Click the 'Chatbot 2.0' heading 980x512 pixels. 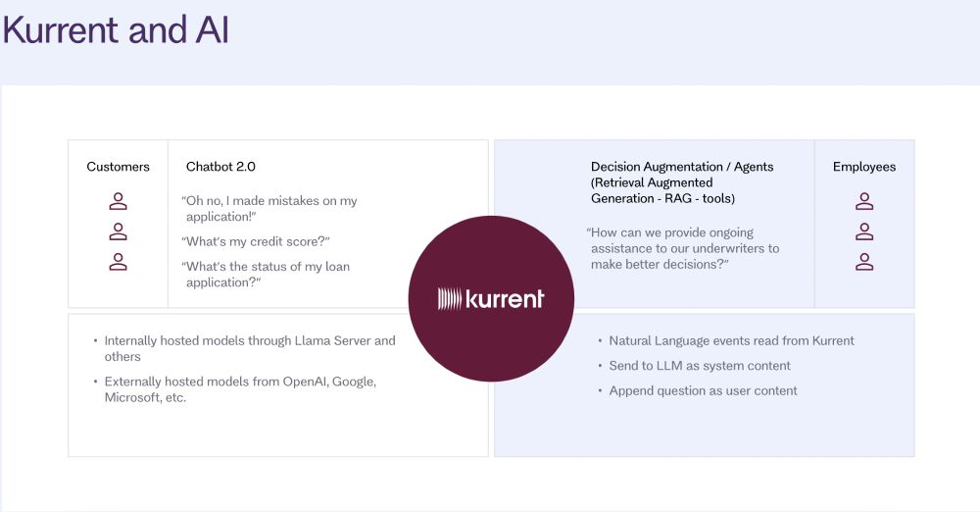(220, 167)
